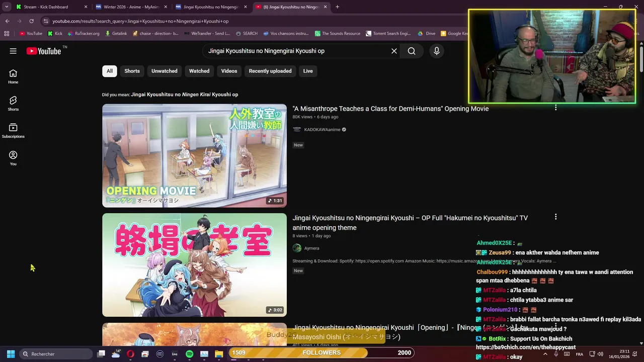The height and width of the screenshot is (362, 644).
Task: Open Opera browser from the taskbar
Action: click(x=130, y=354)
